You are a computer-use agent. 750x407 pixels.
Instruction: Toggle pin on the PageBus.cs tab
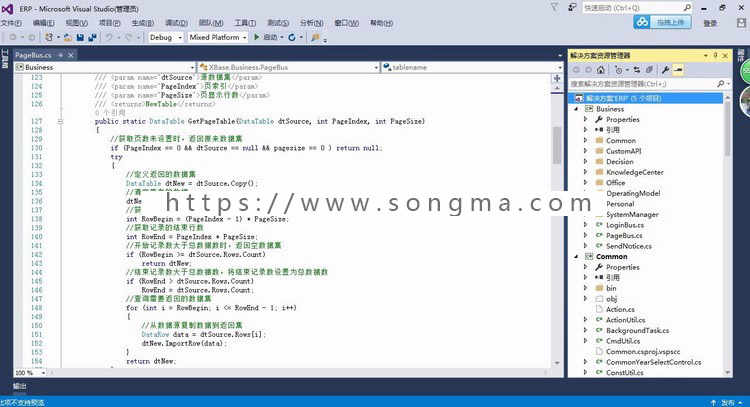60,55
